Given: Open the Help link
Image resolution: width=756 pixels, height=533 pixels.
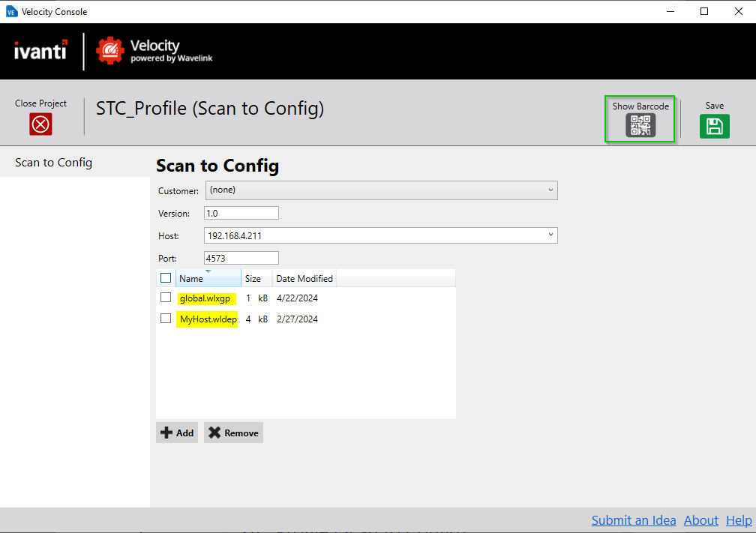Looking at the screenshot, I should tap(739, 520).
